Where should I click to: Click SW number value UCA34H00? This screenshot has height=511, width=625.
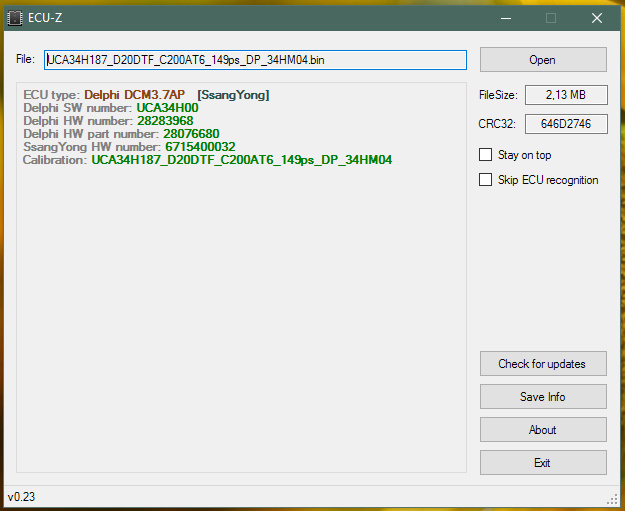pyautogui.click(x=167, y=108)
